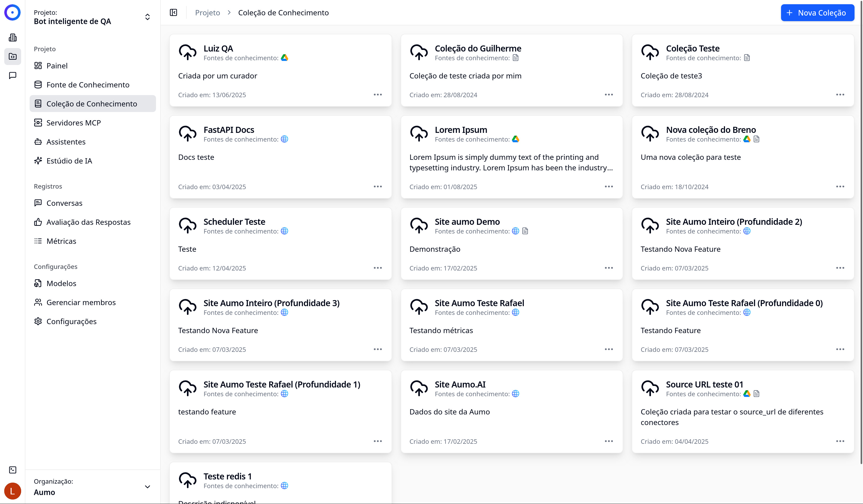Expand the Organização Aumo dropdown
This screenshot has width=863, height=504.
[x=147, y=487]
